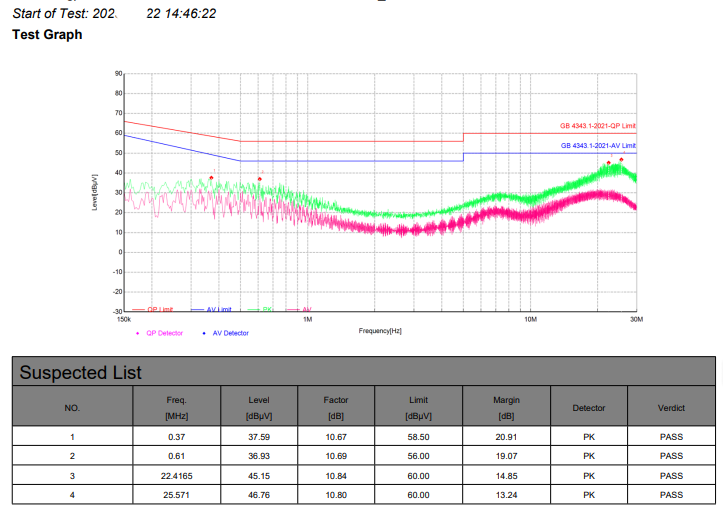The height and width of the screenshot is (514, 723).
Task: Click the Test Graph heading
Action: 47,35
